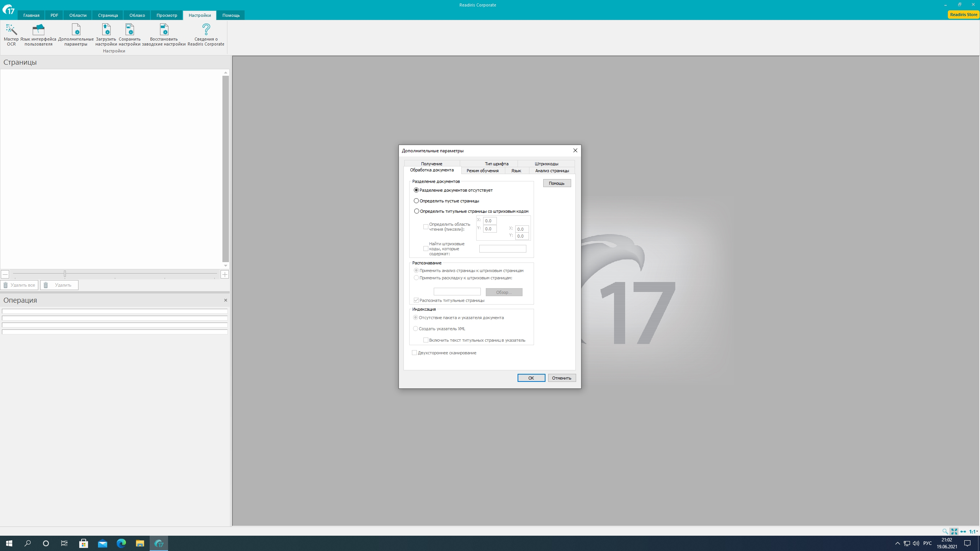This screenshot has height=551, width=980.
Task: Click Загрузить настройки icon
Action: 106,30
